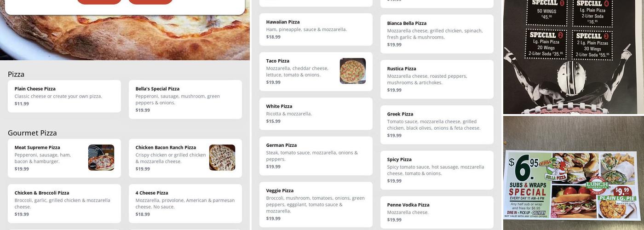The width and height of the screenshot is (644, 230).
Task: Choose the German Pizza entry
Action: (x=316, y=155)
